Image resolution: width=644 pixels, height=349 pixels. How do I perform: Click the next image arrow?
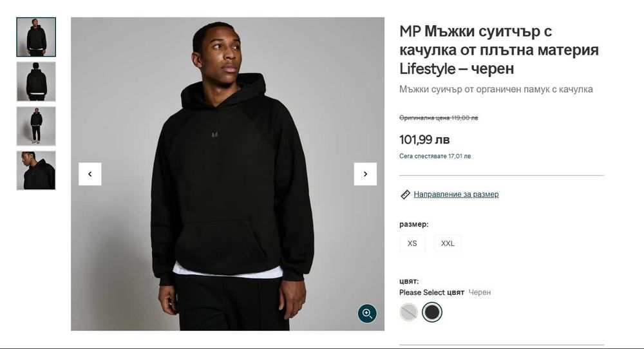coord(365,174)
